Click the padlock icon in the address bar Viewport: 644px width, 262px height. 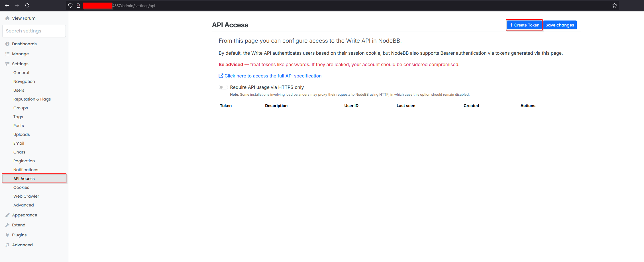click(78, 5)
